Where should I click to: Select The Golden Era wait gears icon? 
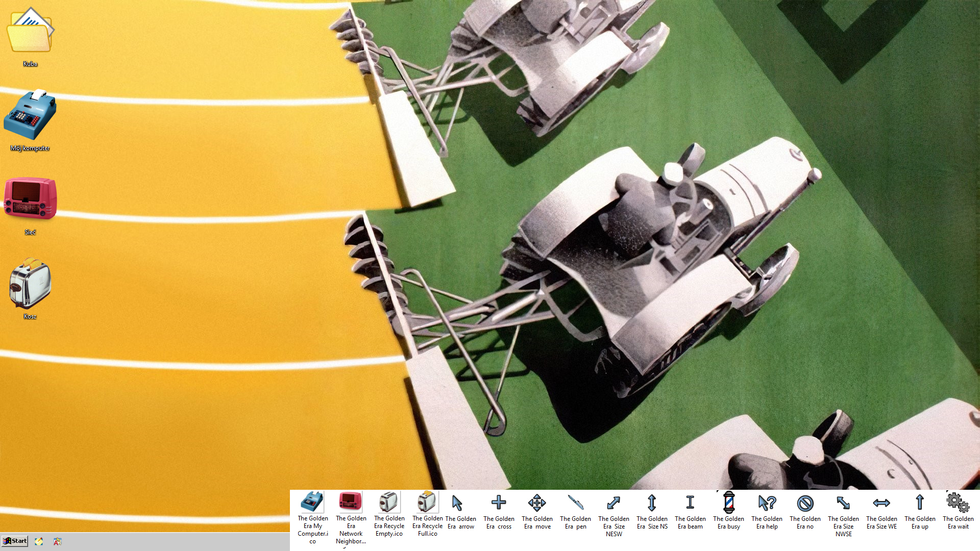[x=958, y=503]
